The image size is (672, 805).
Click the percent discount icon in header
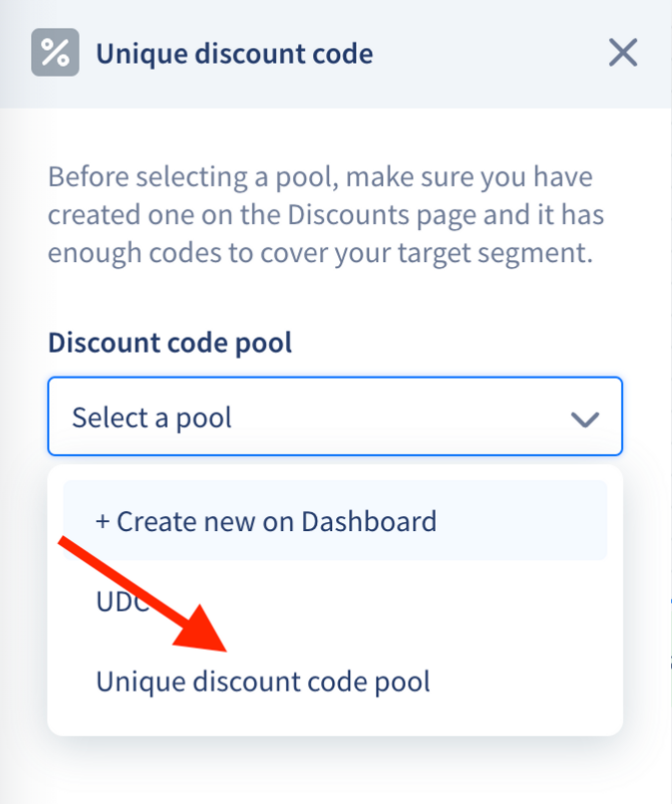click(55, 52)
